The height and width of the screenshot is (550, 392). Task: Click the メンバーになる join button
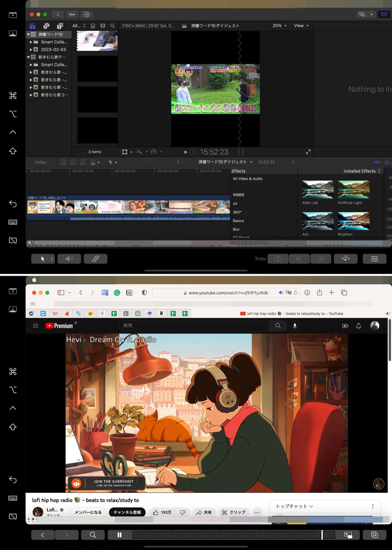click(x=88, y=512)
